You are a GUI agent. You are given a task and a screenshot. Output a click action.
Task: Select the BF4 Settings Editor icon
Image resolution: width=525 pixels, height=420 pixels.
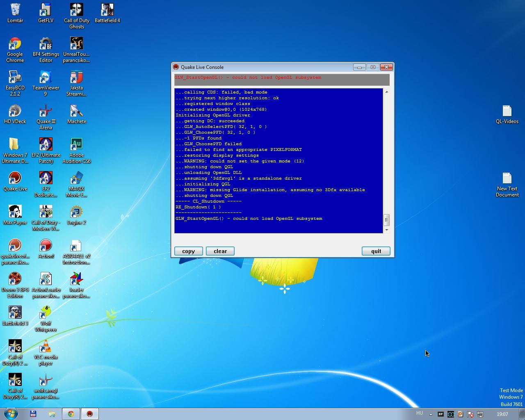pos(46,50)
